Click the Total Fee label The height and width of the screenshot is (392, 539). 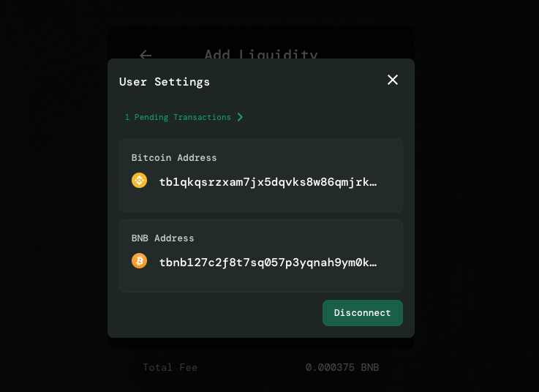tap(170, 367)
